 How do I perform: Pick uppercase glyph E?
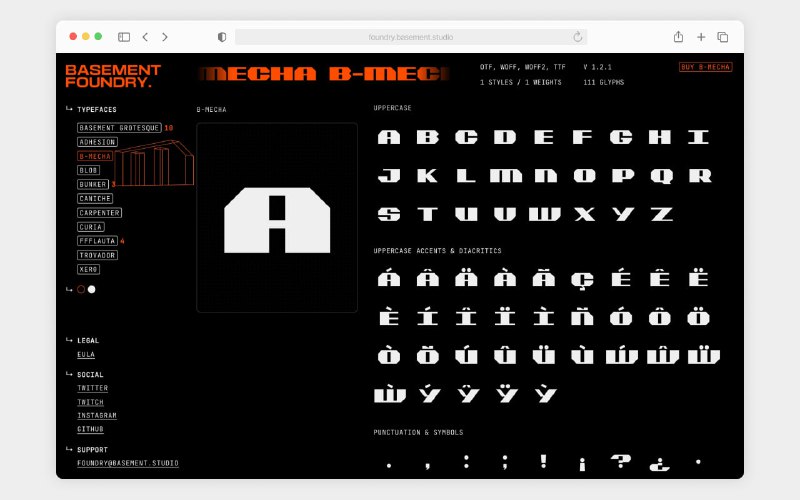[544, 137]
